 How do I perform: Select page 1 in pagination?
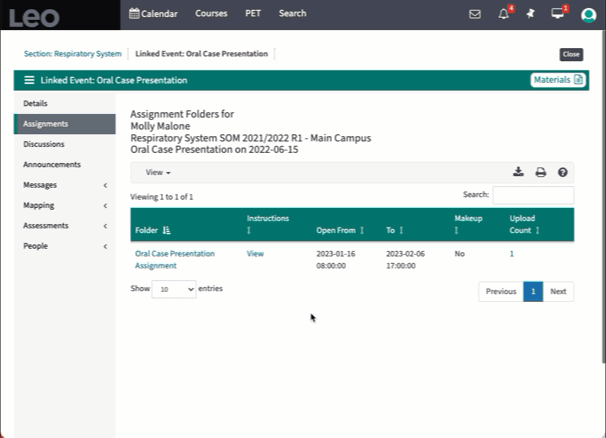533,291
